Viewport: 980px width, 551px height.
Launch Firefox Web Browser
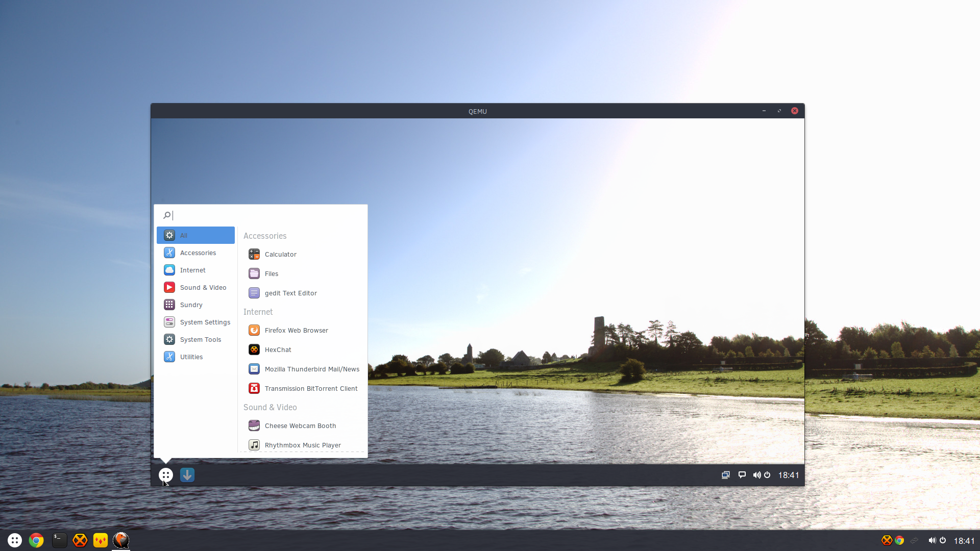(x=302, y=330)
